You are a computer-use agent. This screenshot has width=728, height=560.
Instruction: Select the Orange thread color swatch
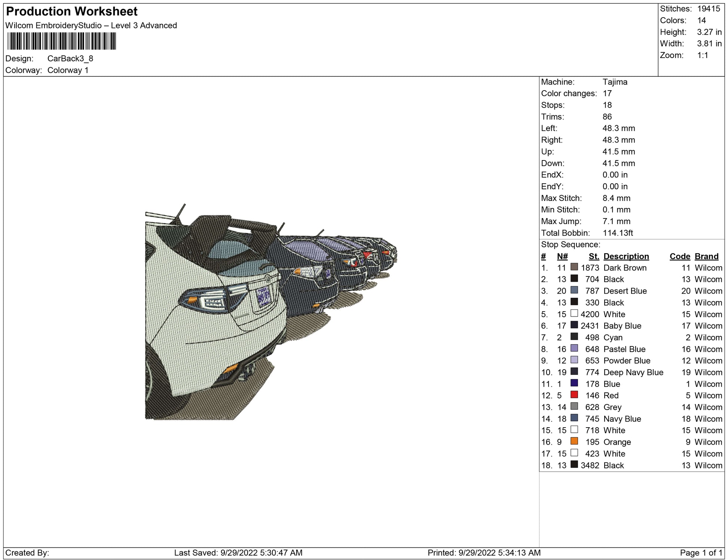coord(574,441)
